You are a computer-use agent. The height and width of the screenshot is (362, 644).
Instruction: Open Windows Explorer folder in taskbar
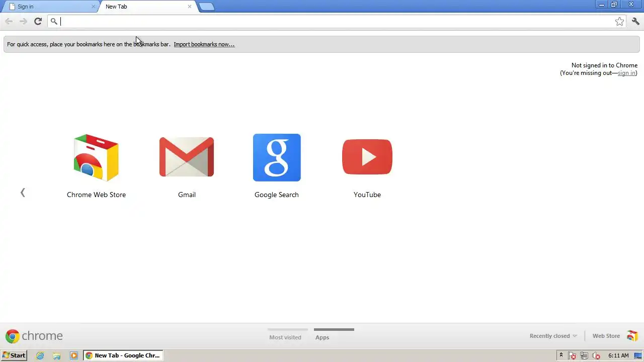coord(57,355)
